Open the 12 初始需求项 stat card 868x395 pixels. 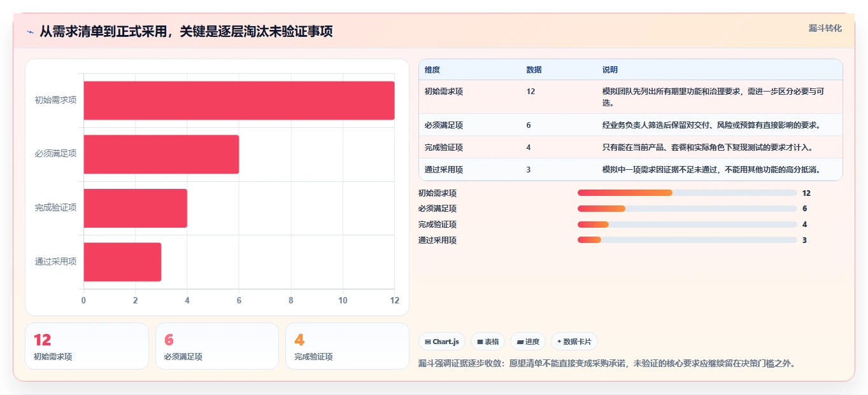87,346
